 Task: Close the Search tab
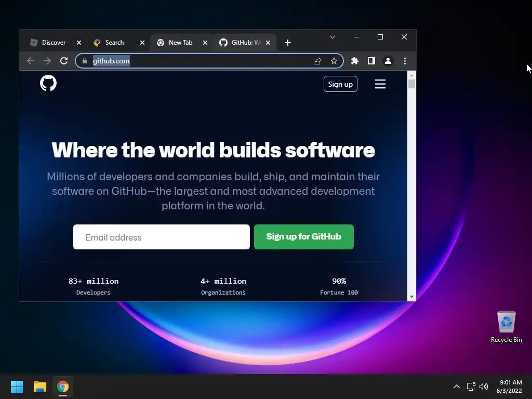[x=142, y=43]
